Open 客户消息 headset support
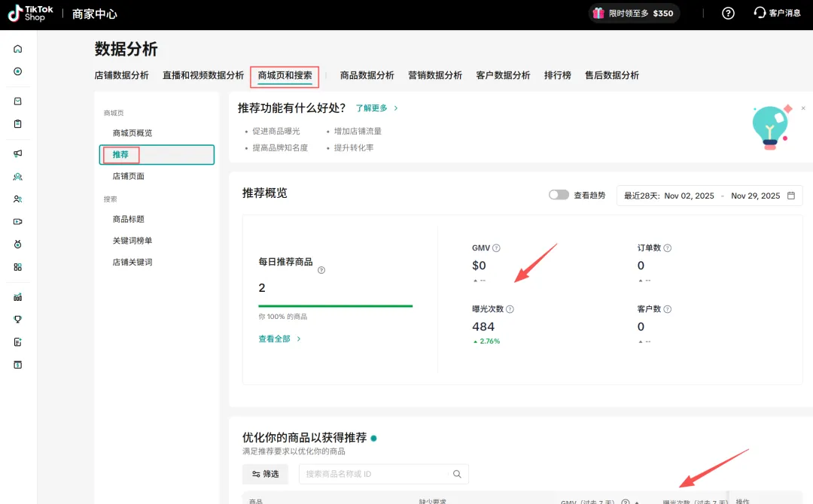813x504 pixels. (777, 14)
